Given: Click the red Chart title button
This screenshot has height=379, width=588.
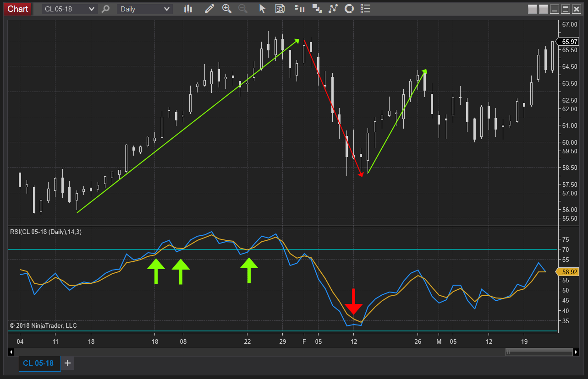Looking at the screenshot, I should tap(18, 9).
